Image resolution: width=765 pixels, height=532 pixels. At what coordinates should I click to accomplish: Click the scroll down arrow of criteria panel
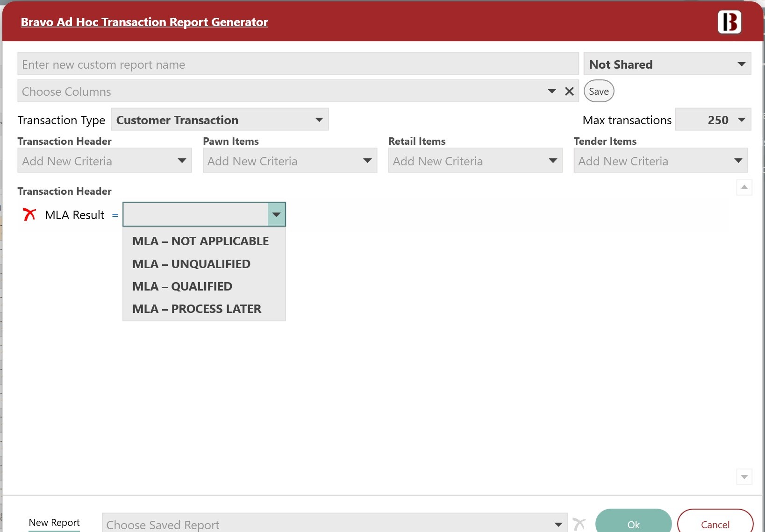coord(744,477)
